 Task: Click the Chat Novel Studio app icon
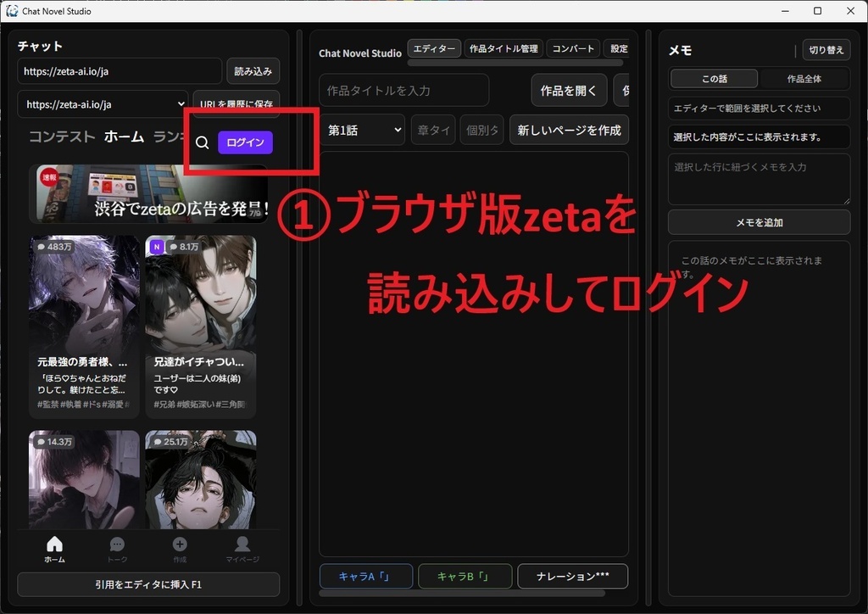pyautogui.click(x=12, y=10)
